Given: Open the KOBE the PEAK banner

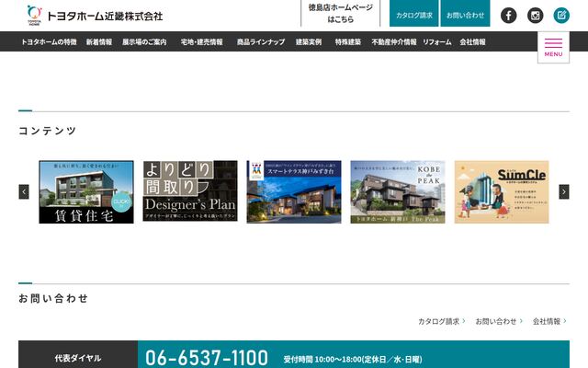Looking at the screenshot, I should pos(398,192).
